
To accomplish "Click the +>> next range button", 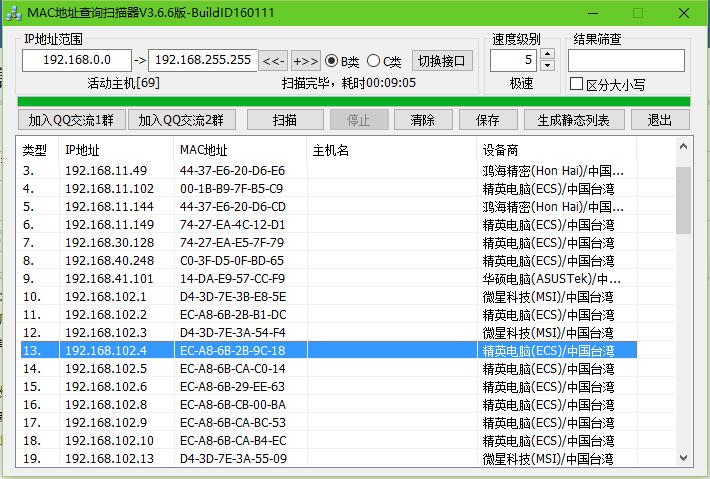I will tap(306, 61).
